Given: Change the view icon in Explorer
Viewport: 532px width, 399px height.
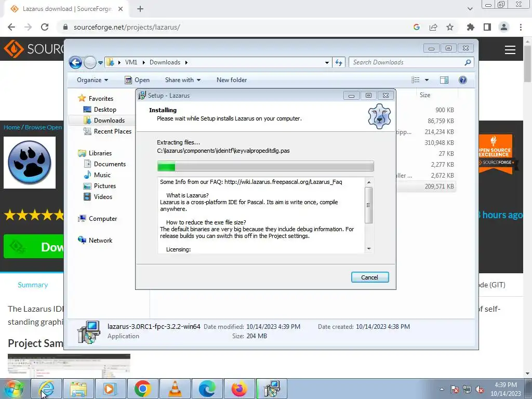Looking at the screenshot, I should tap(416, 80).
